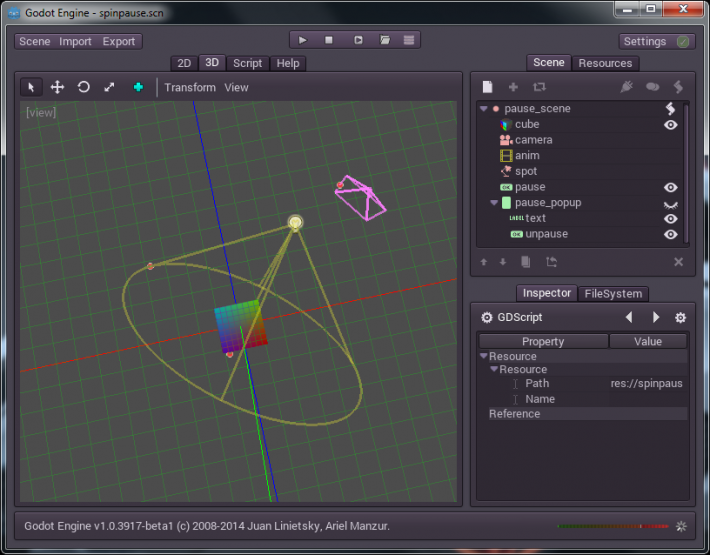
Task: Open the Transform menu
Action: point(190,87)
